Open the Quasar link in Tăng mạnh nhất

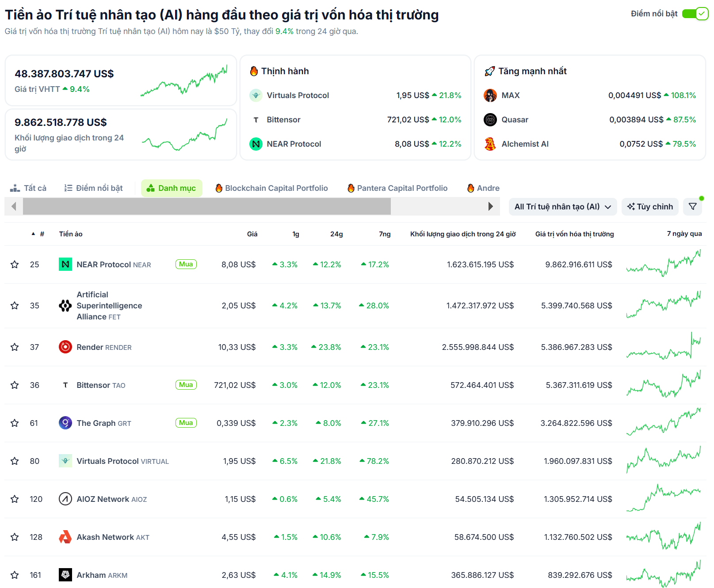coord(515,120)
